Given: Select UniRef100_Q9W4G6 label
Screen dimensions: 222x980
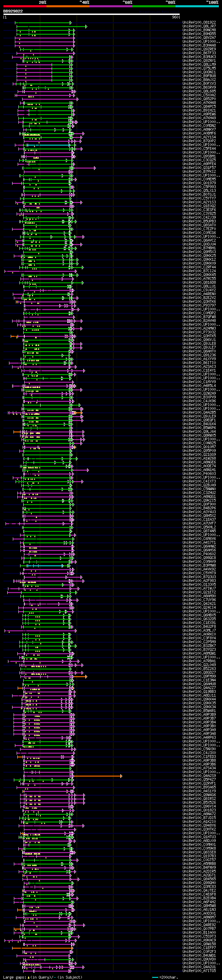Looking at the screenshot, I should click(199, 795).
